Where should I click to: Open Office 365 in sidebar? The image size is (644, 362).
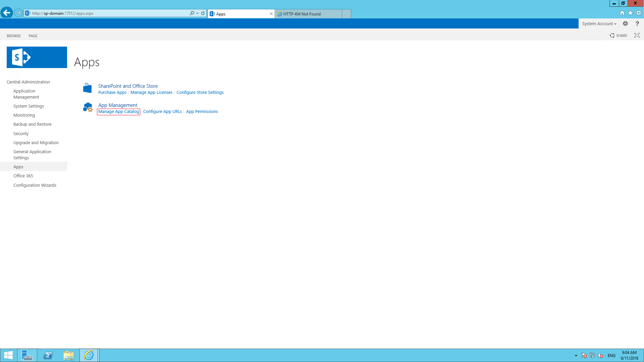click(23, 176)
